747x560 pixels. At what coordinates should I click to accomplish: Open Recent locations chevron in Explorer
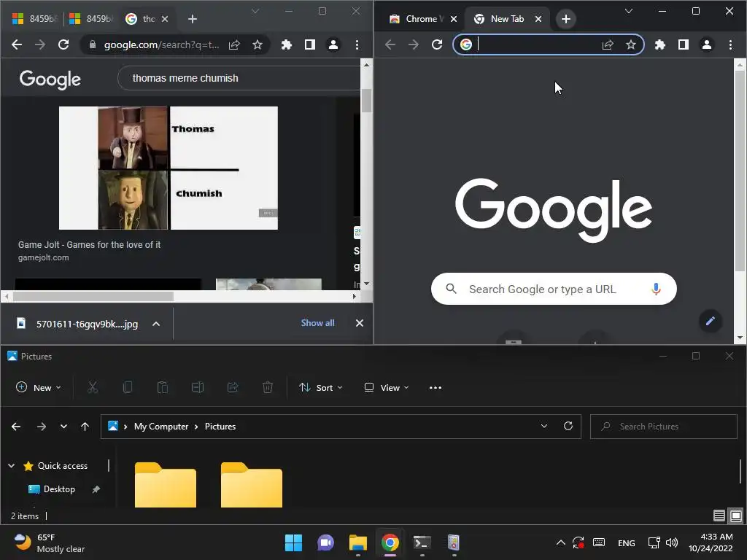pyautogui.click(x=63, y=426)
